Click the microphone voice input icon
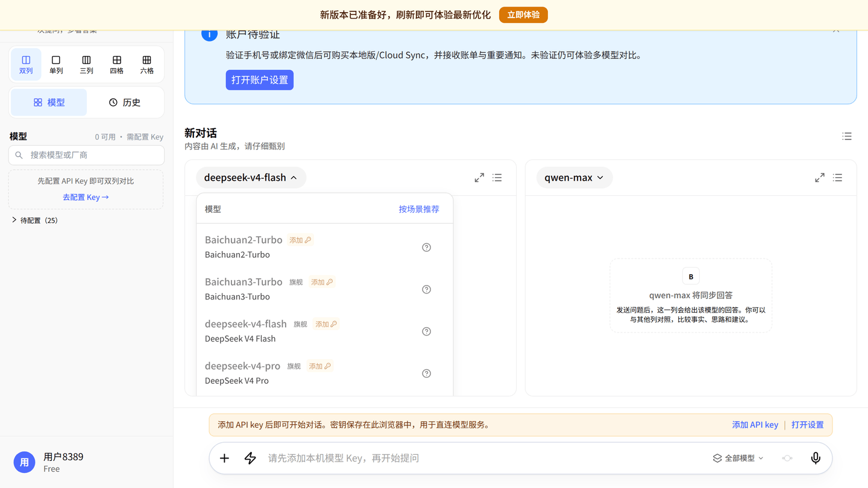This screenshot has width=868, height=488. click(x=816, y=458)
